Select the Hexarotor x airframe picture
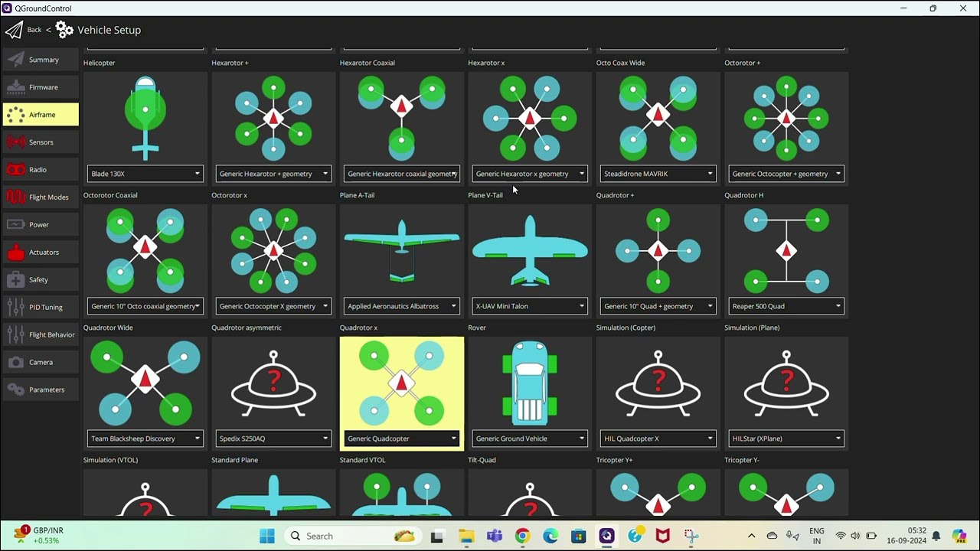 click(x=530, y=118)
